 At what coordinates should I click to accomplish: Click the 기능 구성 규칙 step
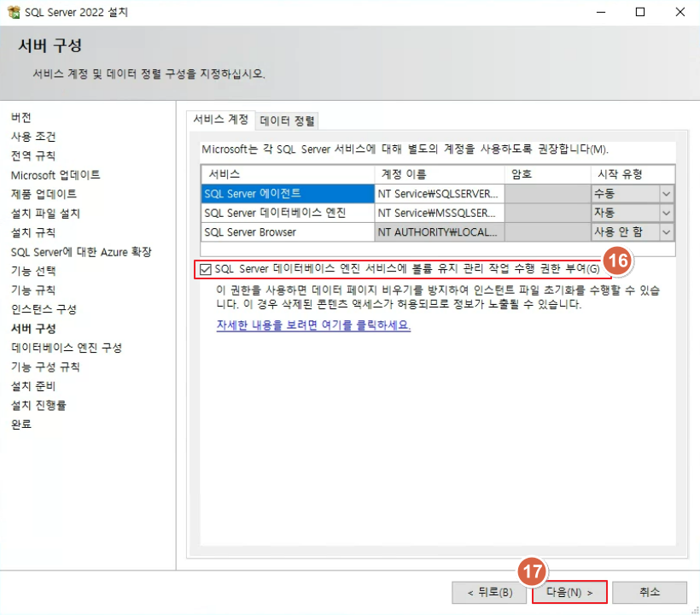click(45, 366)
